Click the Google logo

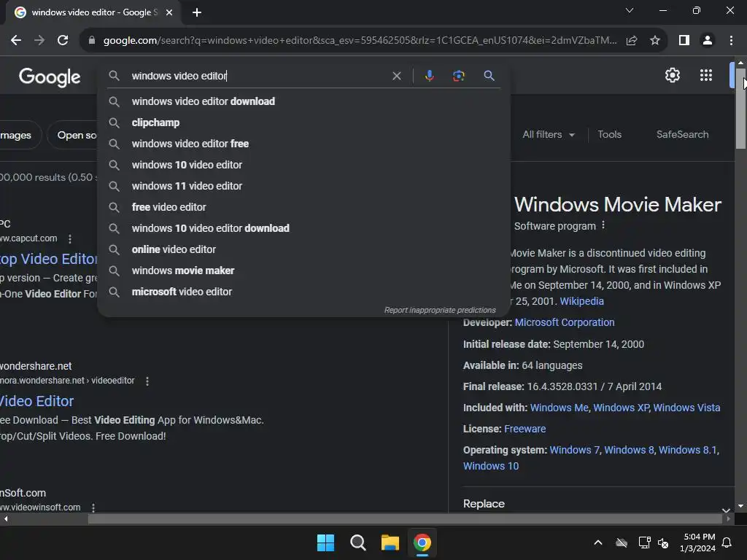pos(50,77)
